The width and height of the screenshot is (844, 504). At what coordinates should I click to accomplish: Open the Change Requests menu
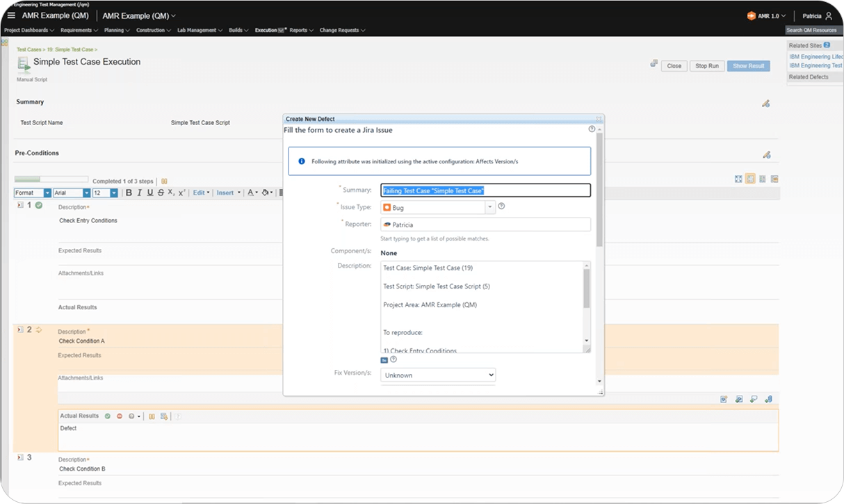(x=342, y=31)
